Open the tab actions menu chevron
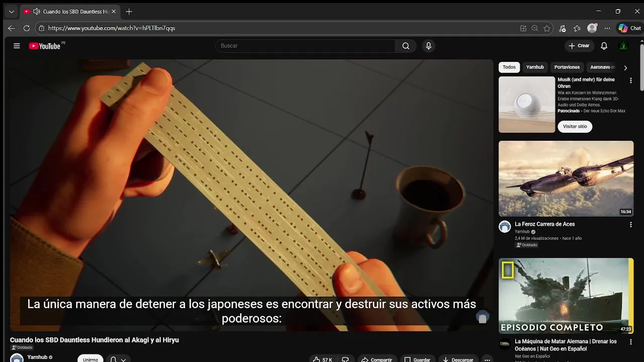Image resolution: width=644 pixels, height=362 pixels. pyautogui.click(x=11, y=12)
